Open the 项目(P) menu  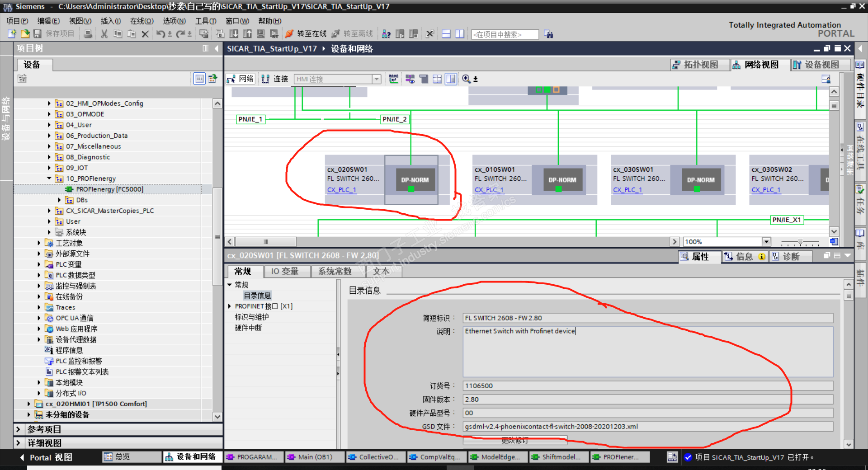coord(17,21)
